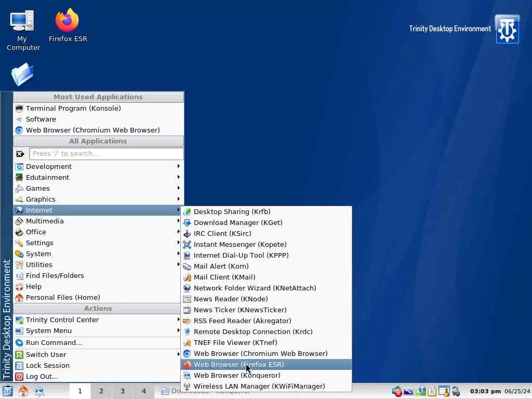This screenshot has width=532, height=399.
Task: Switch to virtual desktop 2
Action: point(101,391)
